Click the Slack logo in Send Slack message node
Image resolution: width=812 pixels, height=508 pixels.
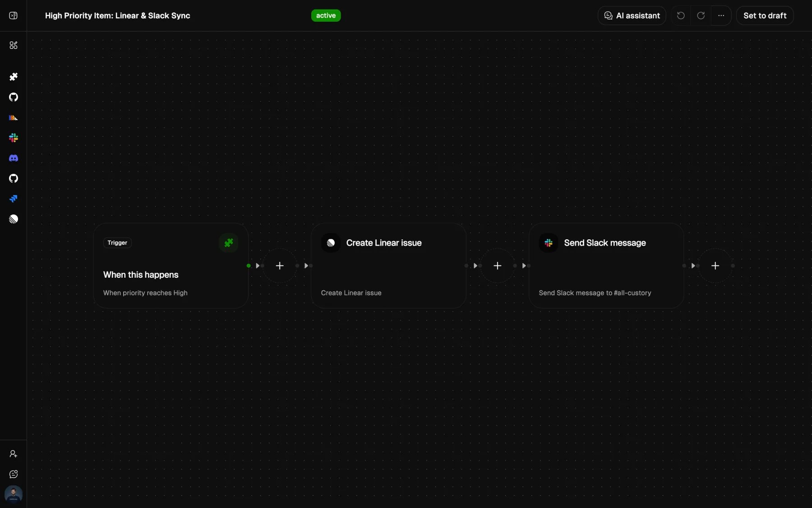click(x=549, y=242)
